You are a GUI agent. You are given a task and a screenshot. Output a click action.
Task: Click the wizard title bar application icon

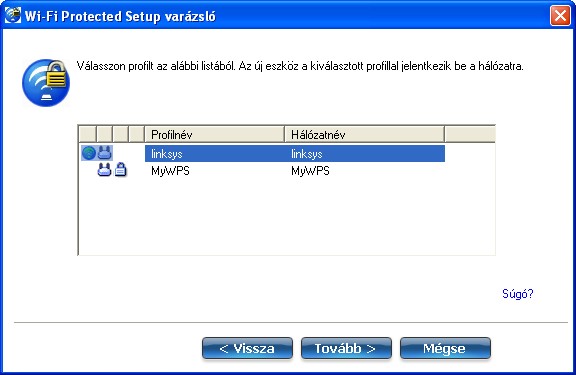(x=13, y=15)
